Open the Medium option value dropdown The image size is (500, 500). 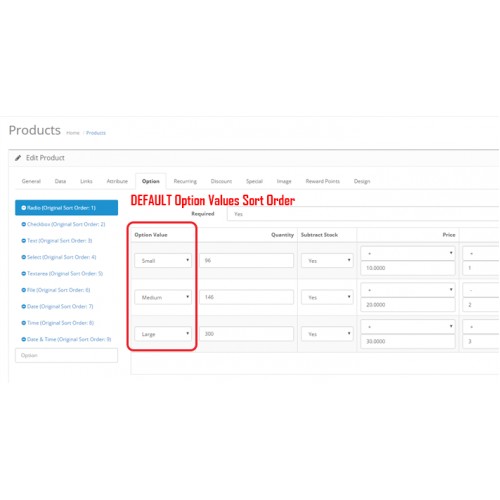163,297
